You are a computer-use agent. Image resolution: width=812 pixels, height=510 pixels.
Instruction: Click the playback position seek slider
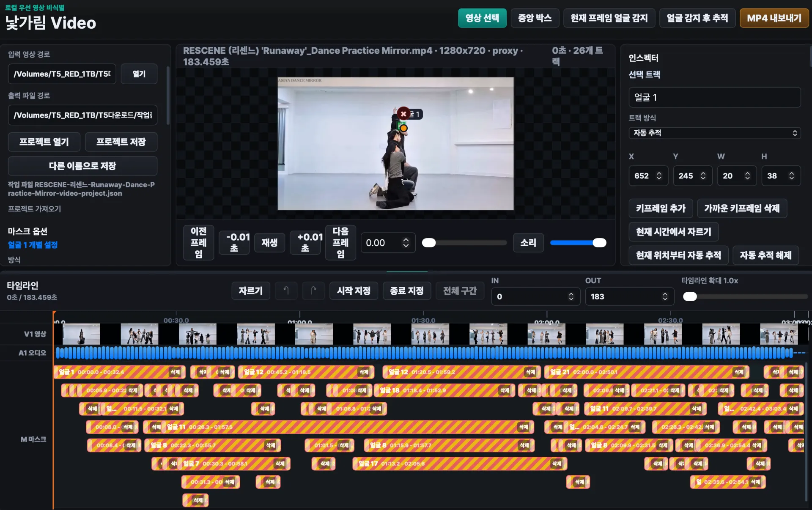[464, 243]
